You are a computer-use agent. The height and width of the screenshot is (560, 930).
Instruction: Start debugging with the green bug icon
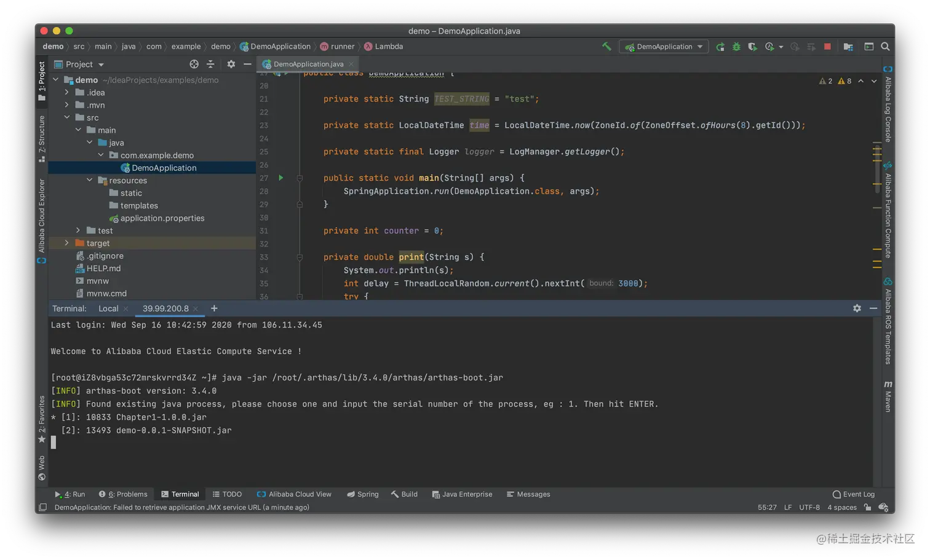(736, 47)
